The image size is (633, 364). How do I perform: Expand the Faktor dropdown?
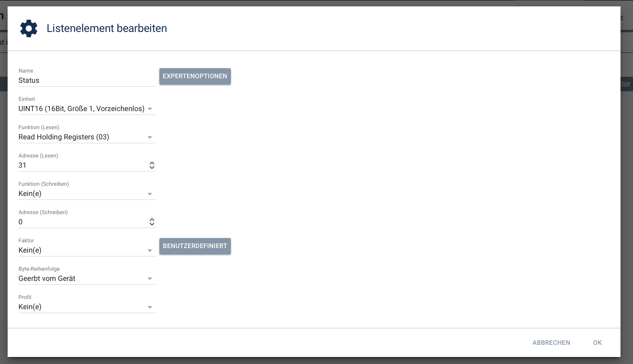click(150, 250)
